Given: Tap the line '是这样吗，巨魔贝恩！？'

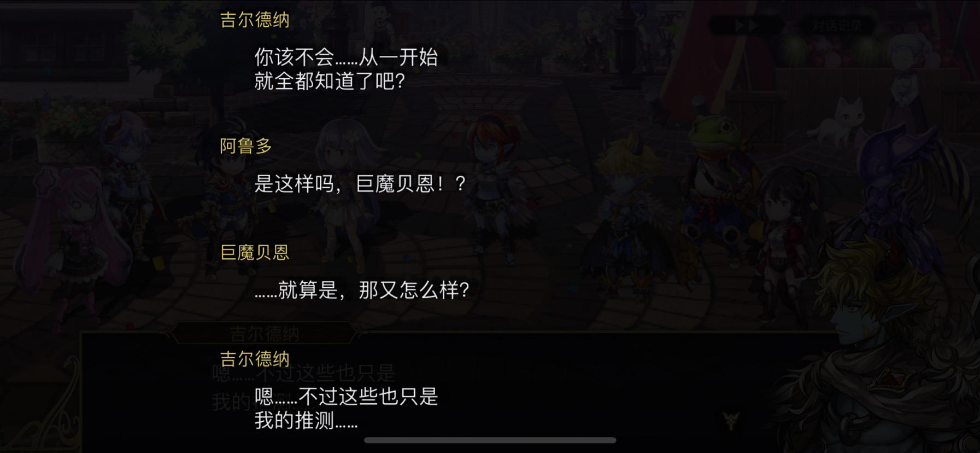Looking at the screenshot, I should click(x=360, y=183).
